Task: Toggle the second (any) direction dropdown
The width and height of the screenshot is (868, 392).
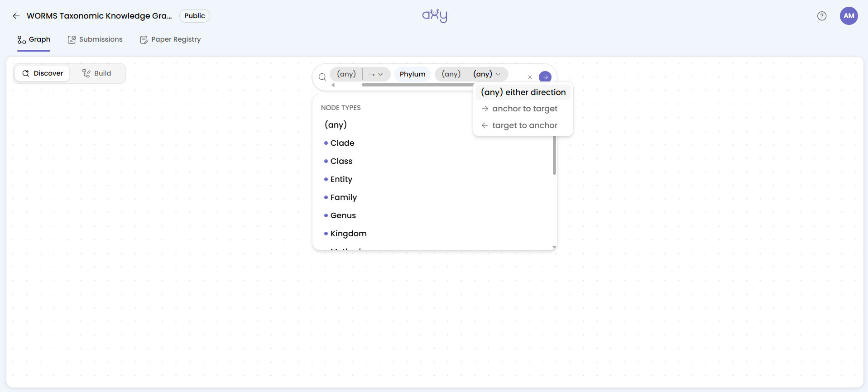Action: [x=487, y=74]
